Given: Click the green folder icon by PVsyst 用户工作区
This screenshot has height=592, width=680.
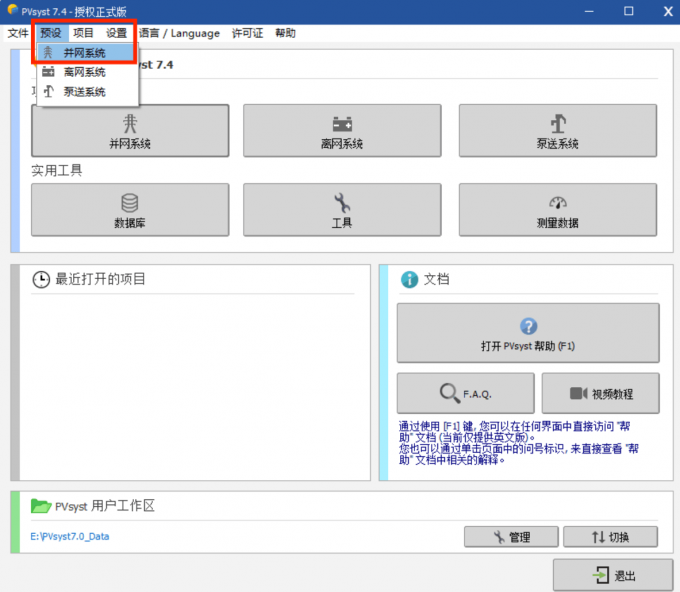Looking at the screenshot, I should pyautogui.click(x=41, y=506).
